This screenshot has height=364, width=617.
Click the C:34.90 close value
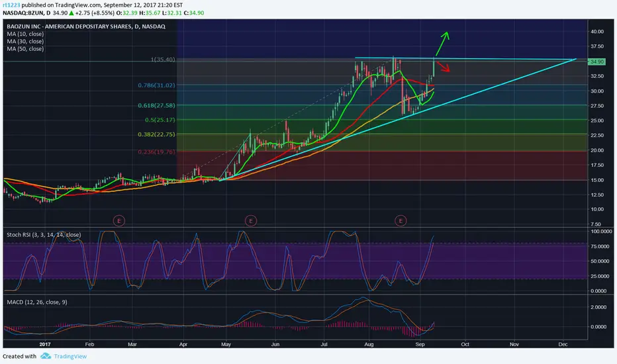click(193, 13)
